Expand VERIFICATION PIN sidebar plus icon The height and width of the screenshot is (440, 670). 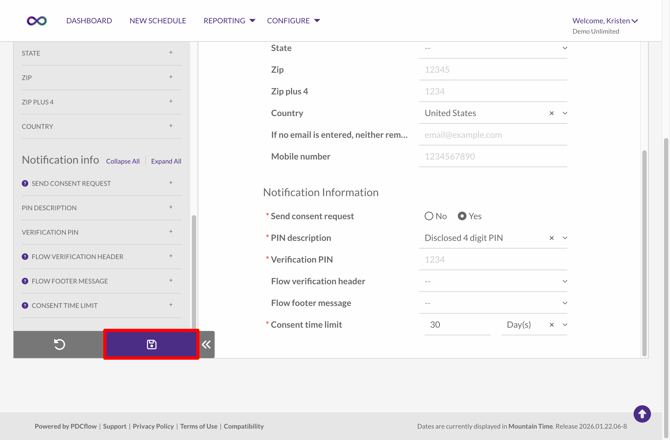(170, 232)
